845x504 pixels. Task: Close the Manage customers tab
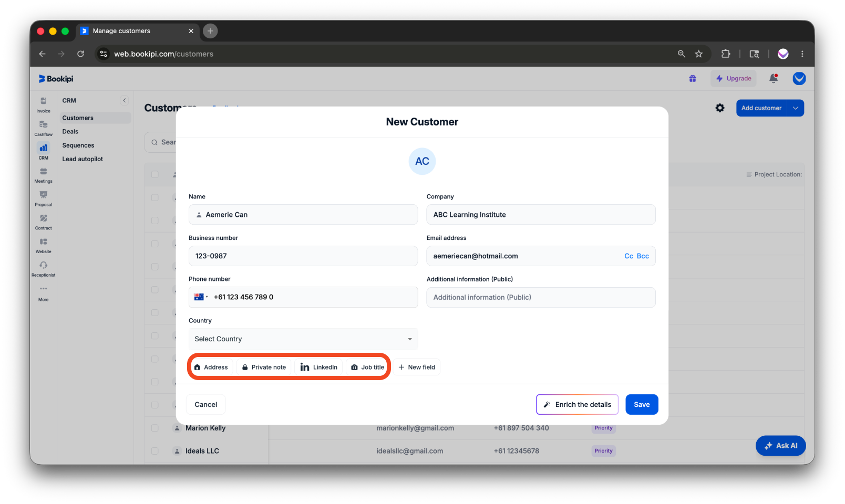click(191, 31)
